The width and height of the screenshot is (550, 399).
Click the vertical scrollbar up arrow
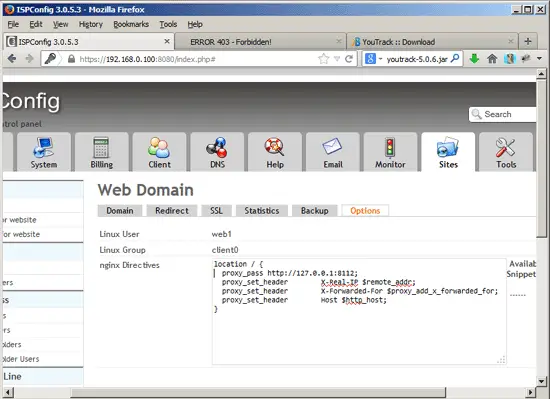tap(541, 74)
